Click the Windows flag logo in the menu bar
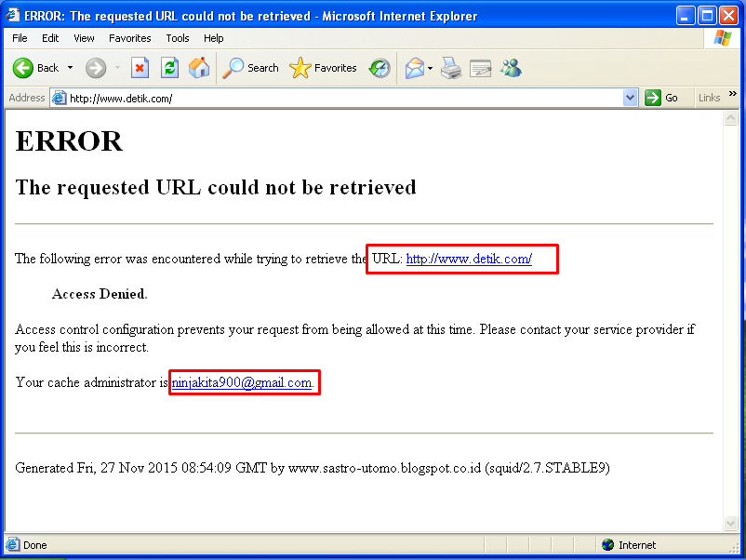Screen dimensions: 746x560 [722, 38]
